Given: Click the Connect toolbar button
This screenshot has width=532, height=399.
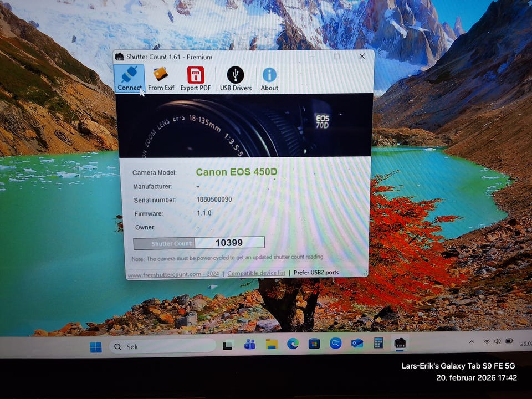Looking at the screenshot, I should [x=129, y=79].
